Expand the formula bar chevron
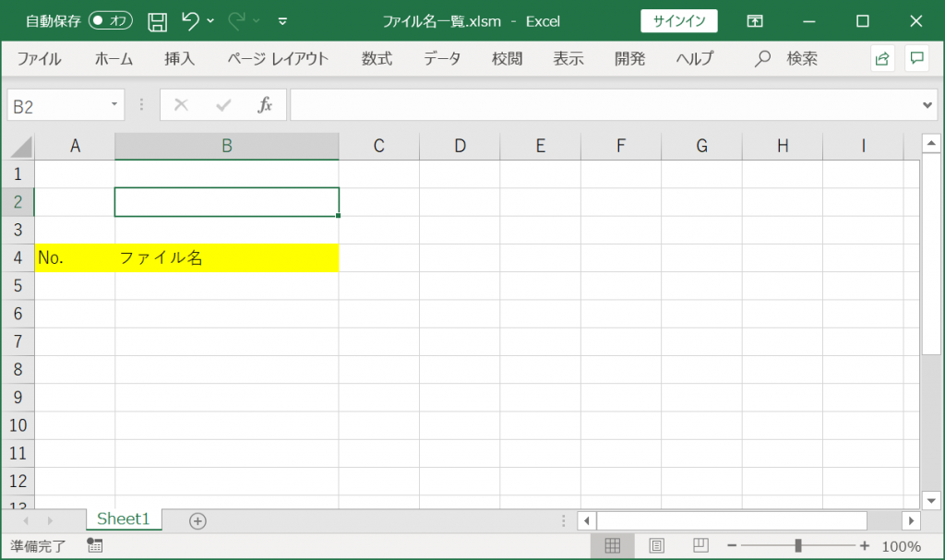The image size is (945, 560). pyautogui.click(x=927, y=105)
